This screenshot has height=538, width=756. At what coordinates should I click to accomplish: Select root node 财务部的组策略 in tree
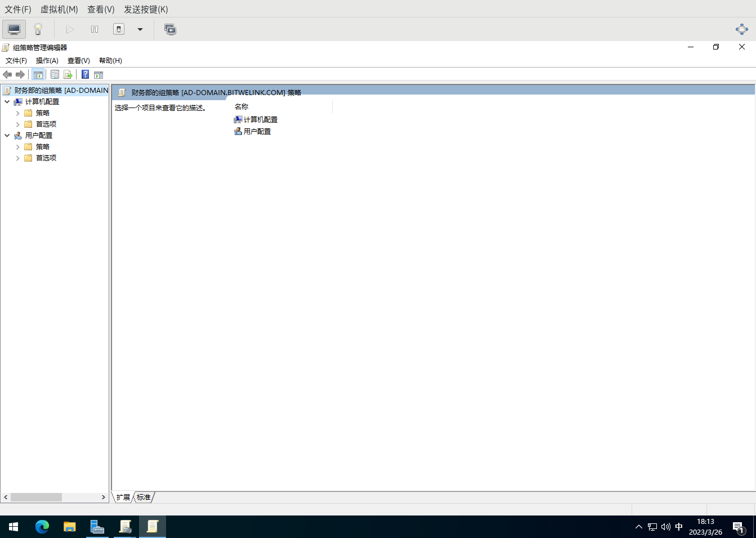click(x=61, y=90)
